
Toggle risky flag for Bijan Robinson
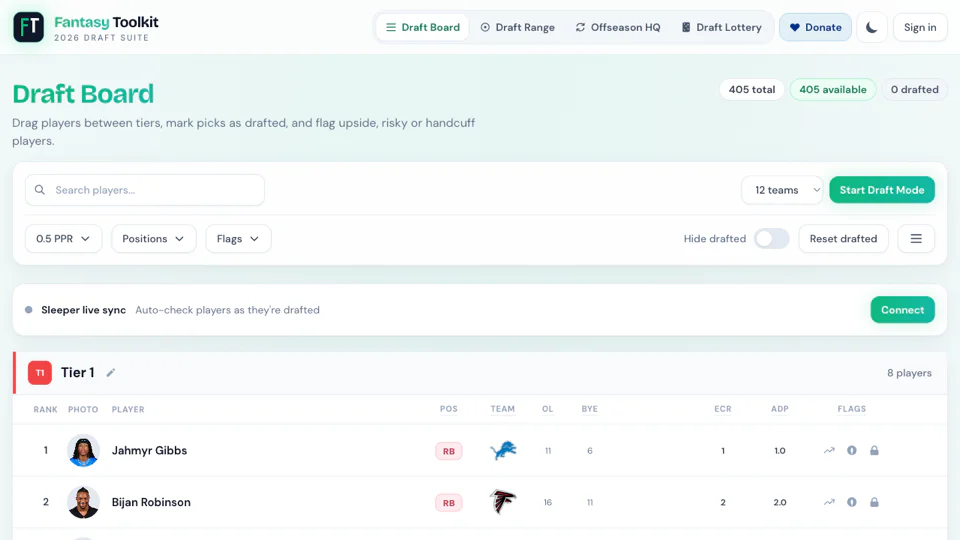coord(852,502)
